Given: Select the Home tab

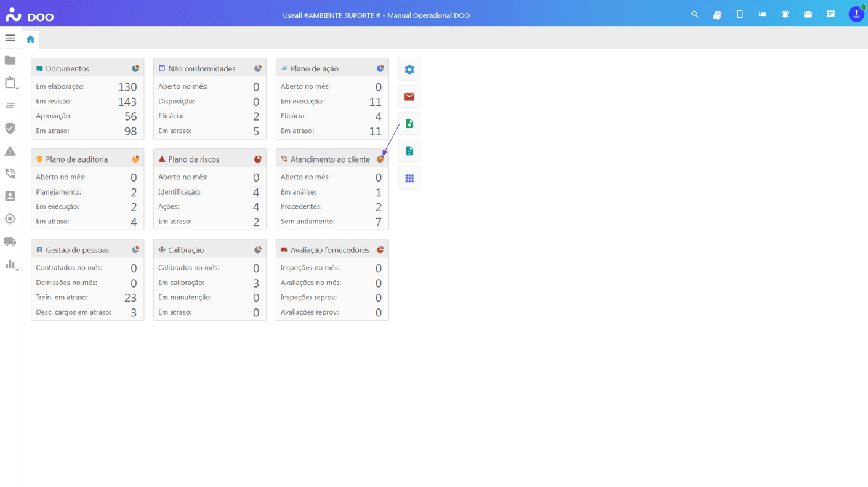Looking at the screenshot, I should (30, 39).
